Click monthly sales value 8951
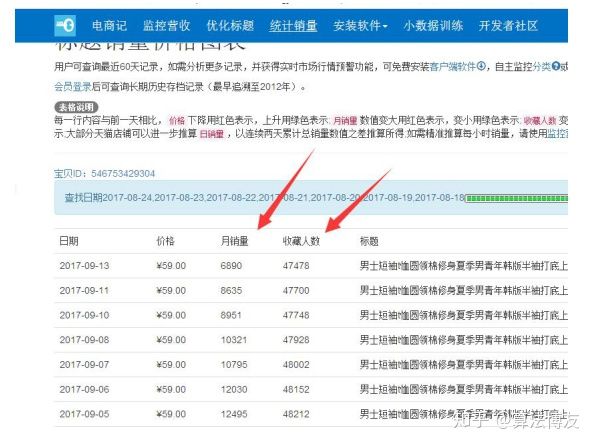 click(x=231, y=315)
